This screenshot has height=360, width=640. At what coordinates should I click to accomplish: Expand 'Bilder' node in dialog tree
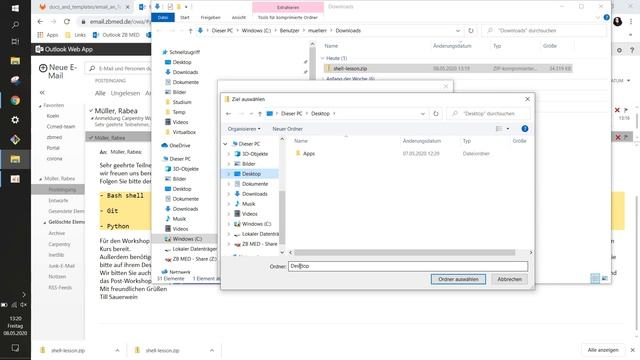coord(229,164)
